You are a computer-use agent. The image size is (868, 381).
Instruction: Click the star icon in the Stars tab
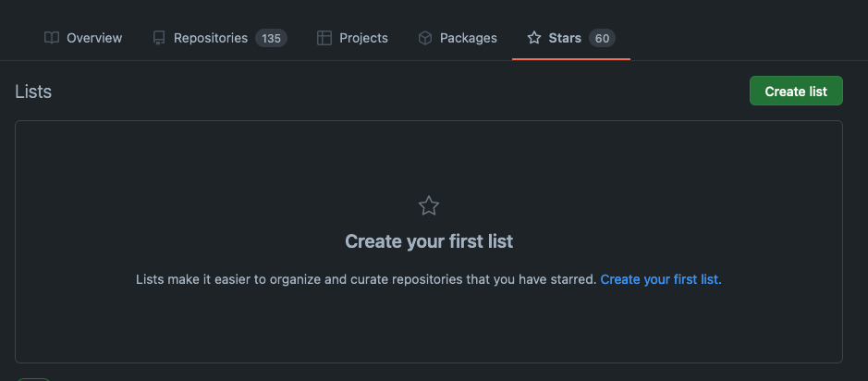coord(534,38)
